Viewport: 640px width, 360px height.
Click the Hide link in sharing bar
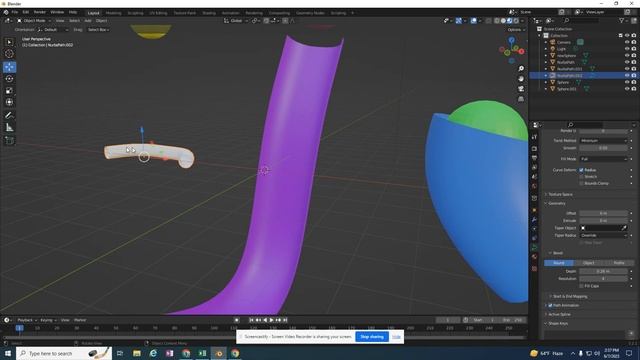point(396,337)
